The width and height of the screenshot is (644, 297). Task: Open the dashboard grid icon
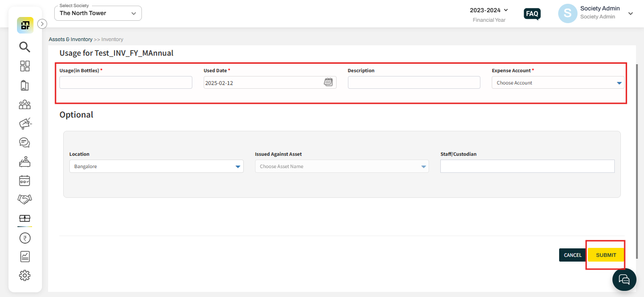(25, 66)
